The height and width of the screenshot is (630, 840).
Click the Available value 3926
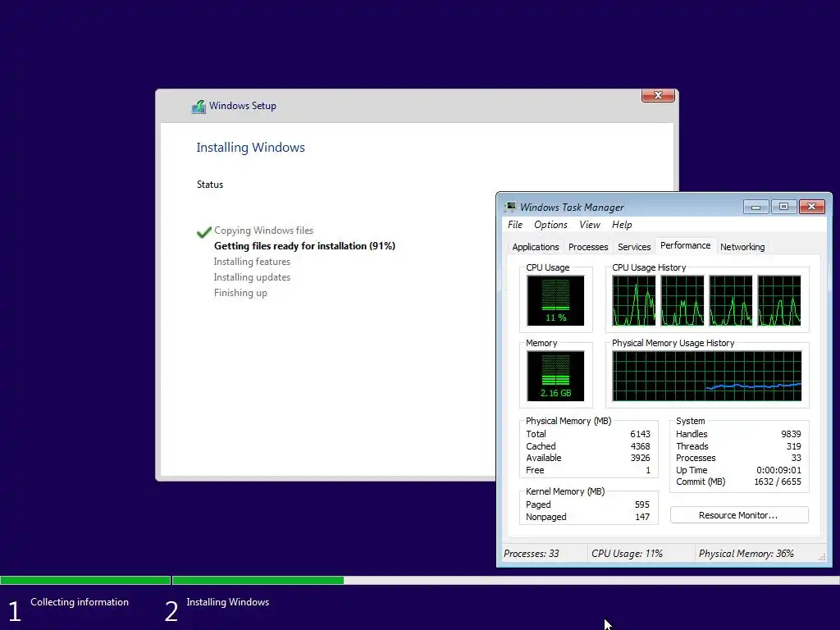[640, 458]
